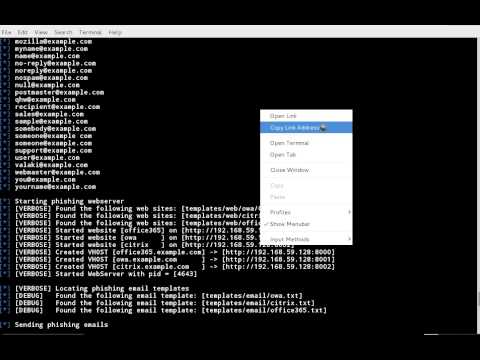Click the myname@example.com line
The height and width of the screenshot is (360, 480).
(x=51, y=49)
